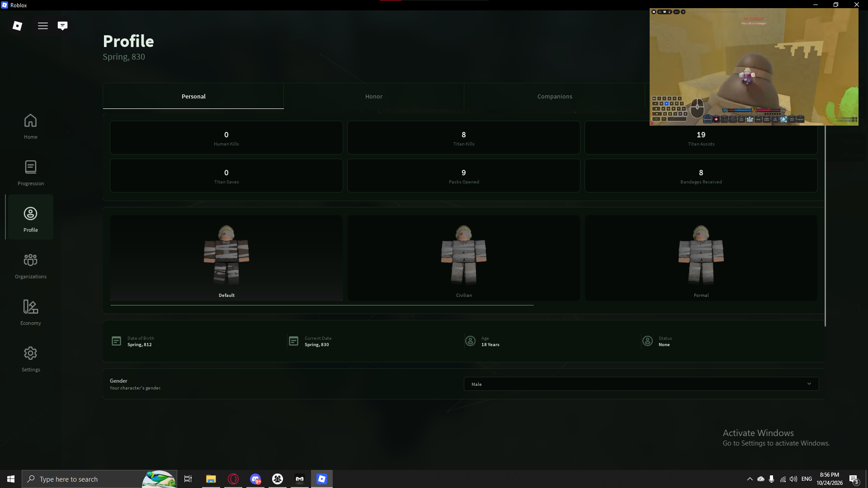Image resolution: width=868 pixels, height=488 pixels.
Task: Expand the Gender dropdown showing Male
Action: click(x=641, y=384)
